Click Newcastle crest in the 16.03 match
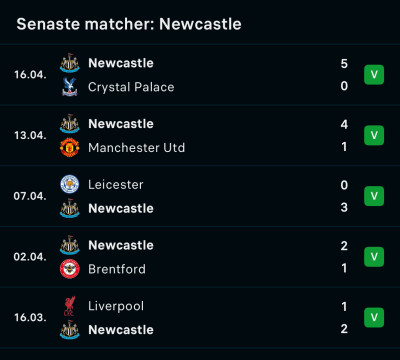The width and height of the screenshot is (400, 360). [x=70, y=330]
